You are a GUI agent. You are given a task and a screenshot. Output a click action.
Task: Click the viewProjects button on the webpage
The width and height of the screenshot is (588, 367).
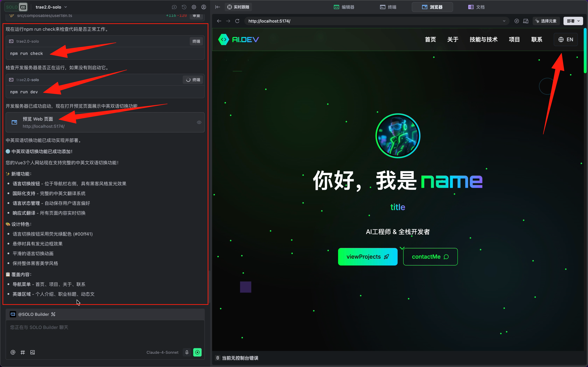coord(367,257)
